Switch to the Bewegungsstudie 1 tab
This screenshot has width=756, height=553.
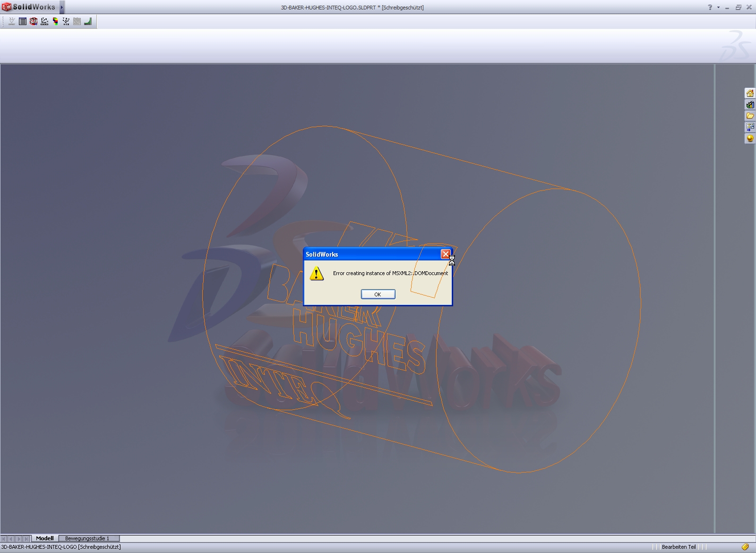click(89, 538)
